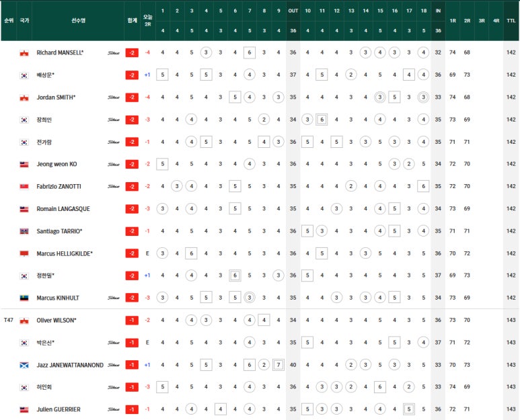520x420 pixels.
Task: Click the OUT column header
Action: 293,11
